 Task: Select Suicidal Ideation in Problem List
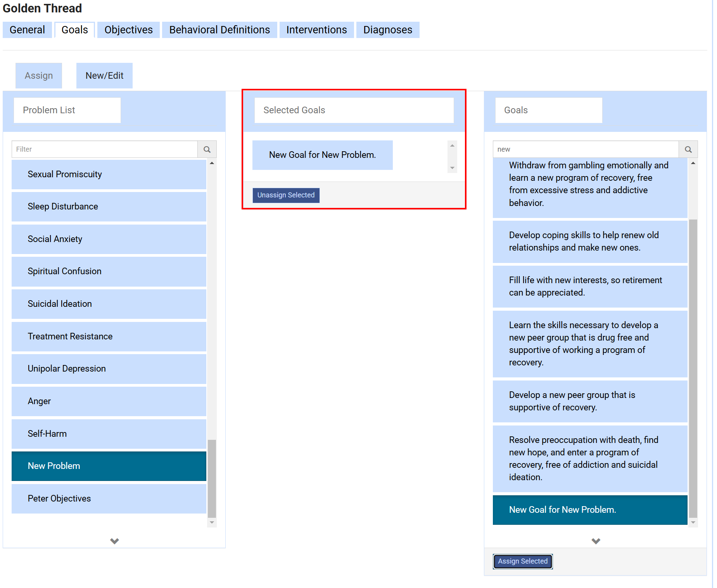(109, 304)
